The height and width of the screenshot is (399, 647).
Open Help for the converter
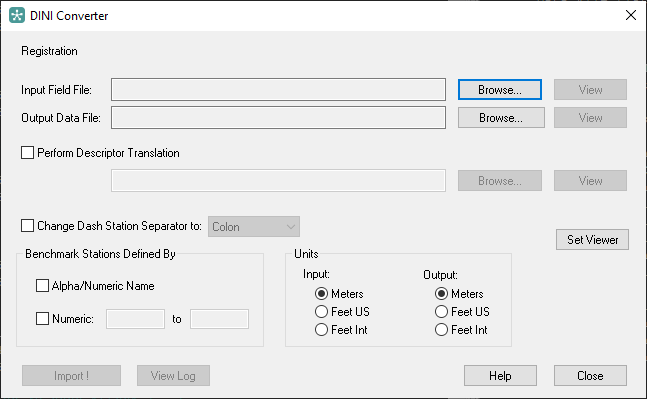pos(500,375)
